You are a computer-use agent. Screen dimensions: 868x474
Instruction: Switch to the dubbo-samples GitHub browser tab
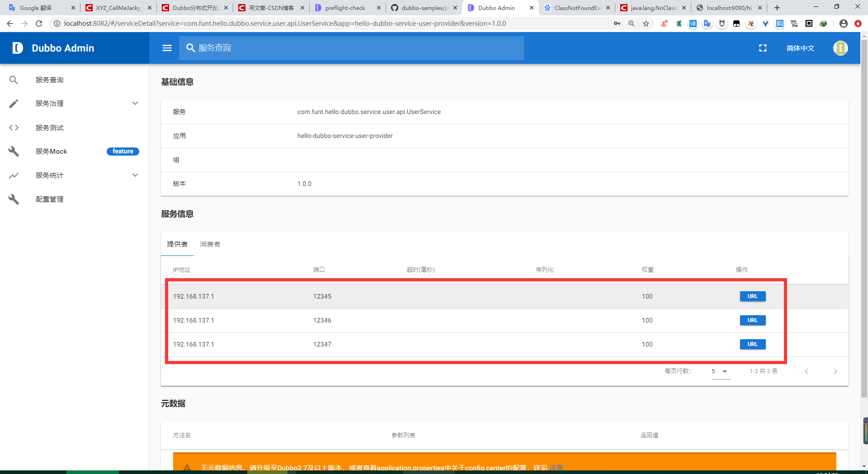424,8
